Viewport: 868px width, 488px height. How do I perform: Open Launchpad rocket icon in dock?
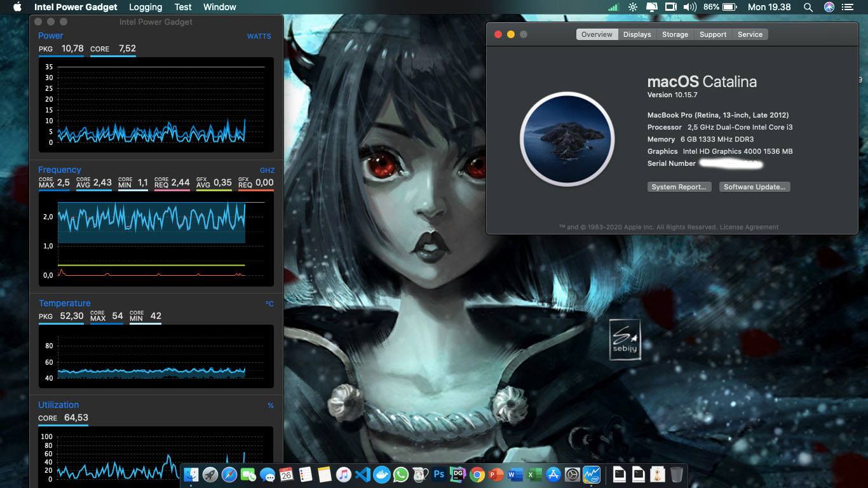coord(210,475)
